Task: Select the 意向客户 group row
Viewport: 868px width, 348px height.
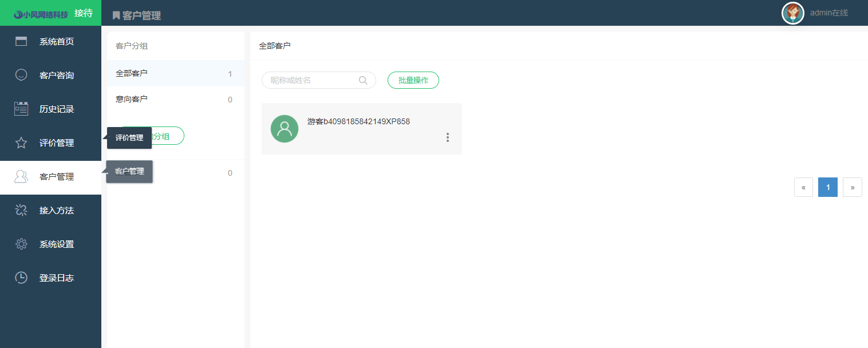Action: click(176, 99)
